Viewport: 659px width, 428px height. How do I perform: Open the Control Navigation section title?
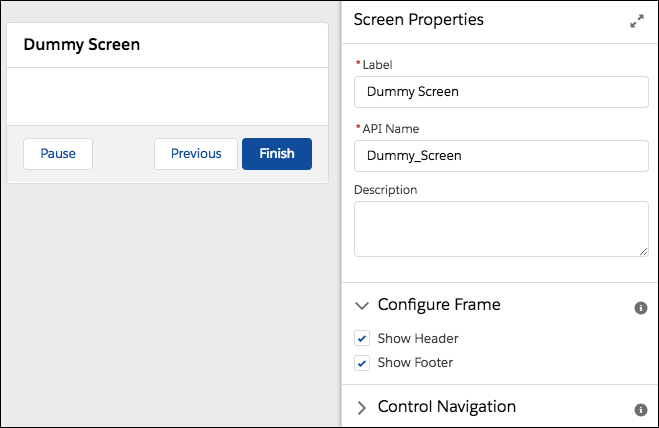pyautogui.click(x=446, y=407)
